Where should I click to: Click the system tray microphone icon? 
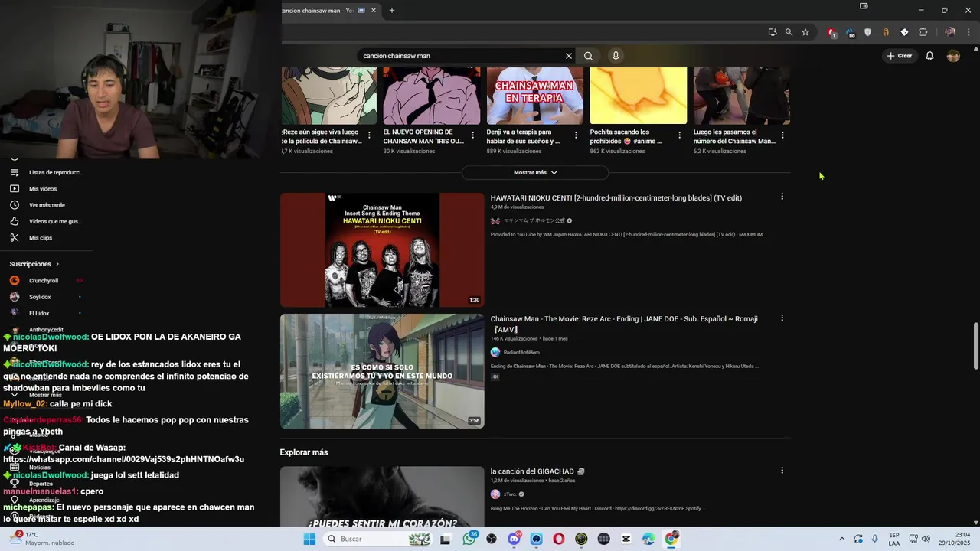(875, 539)
